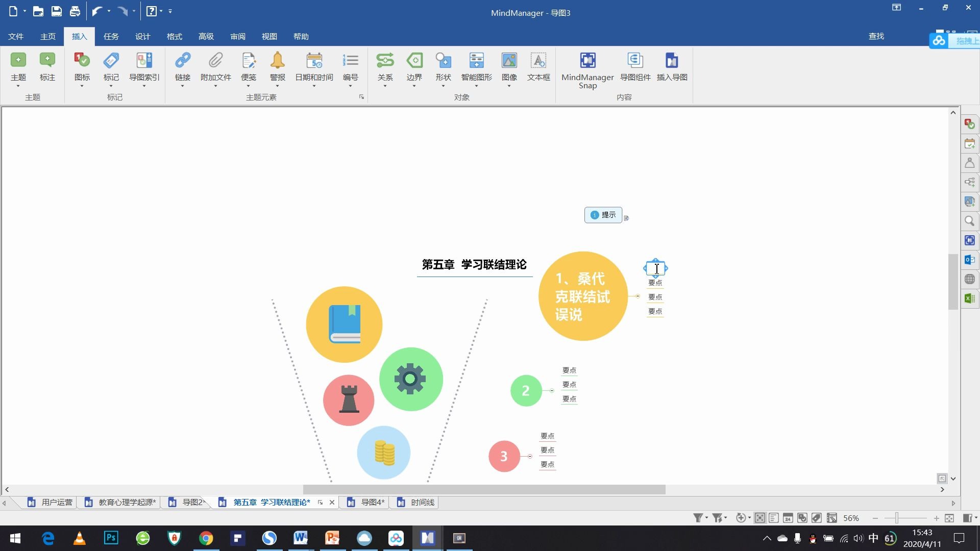Select the 时间线 (Timeline) tab
The image size is (980, 551).
[x=422, y=502]
